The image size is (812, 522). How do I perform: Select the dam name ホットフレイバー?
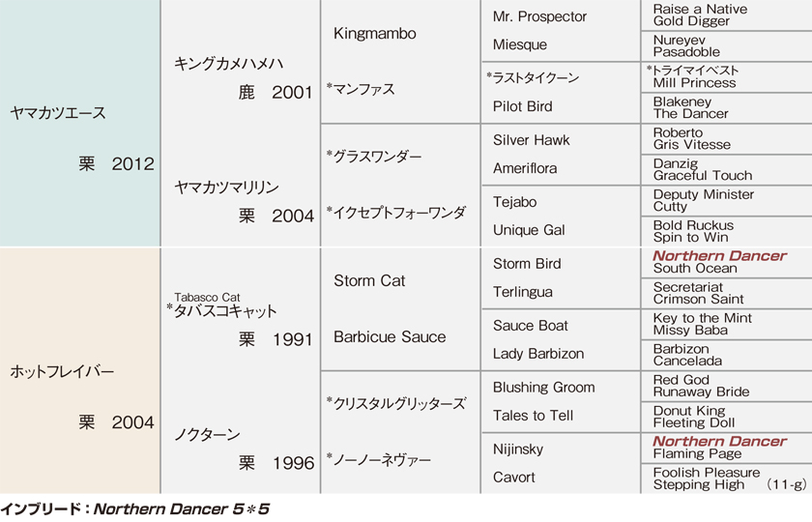(x=62, y=371)
